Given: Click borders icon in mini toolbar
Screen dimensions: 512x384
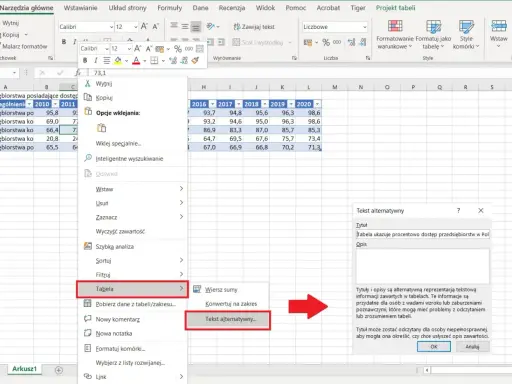Looking at the screenshot, I should (154, 60).
